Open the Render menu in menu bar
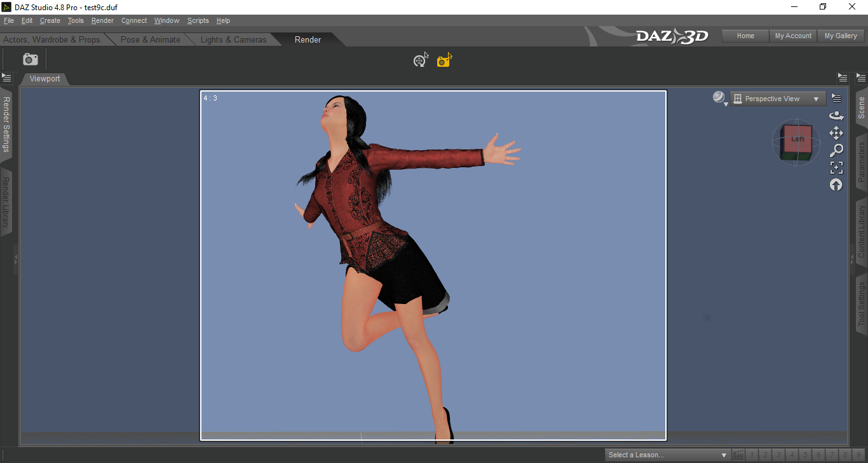Image resolution: width=868 pixels, height=463 pixels. pyautogui.click(x=102, y=20)
